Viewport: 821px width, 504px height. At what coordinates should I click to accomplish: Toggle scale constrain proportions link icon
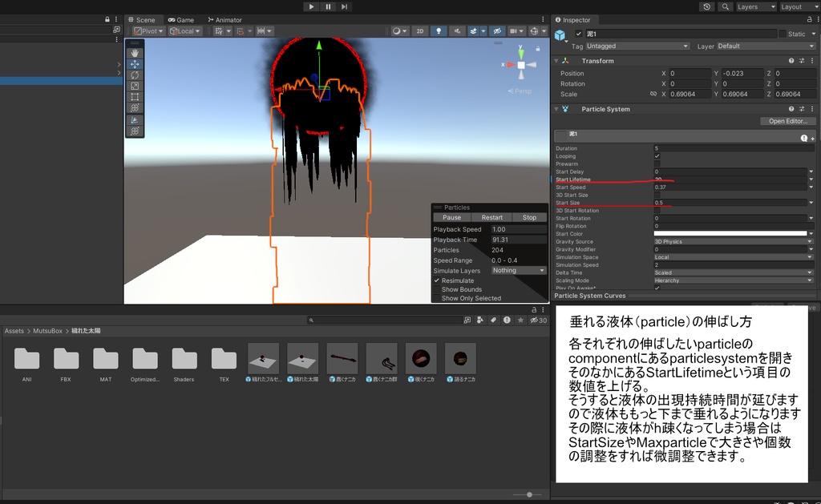tap(653, 95)
